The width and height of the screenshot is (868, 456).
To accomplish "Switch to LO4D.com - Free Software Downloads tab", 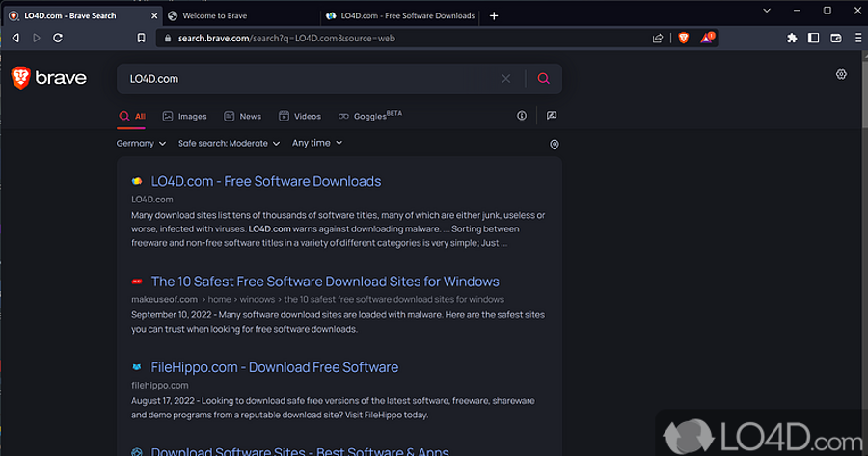I will click(x=401, y=16).
